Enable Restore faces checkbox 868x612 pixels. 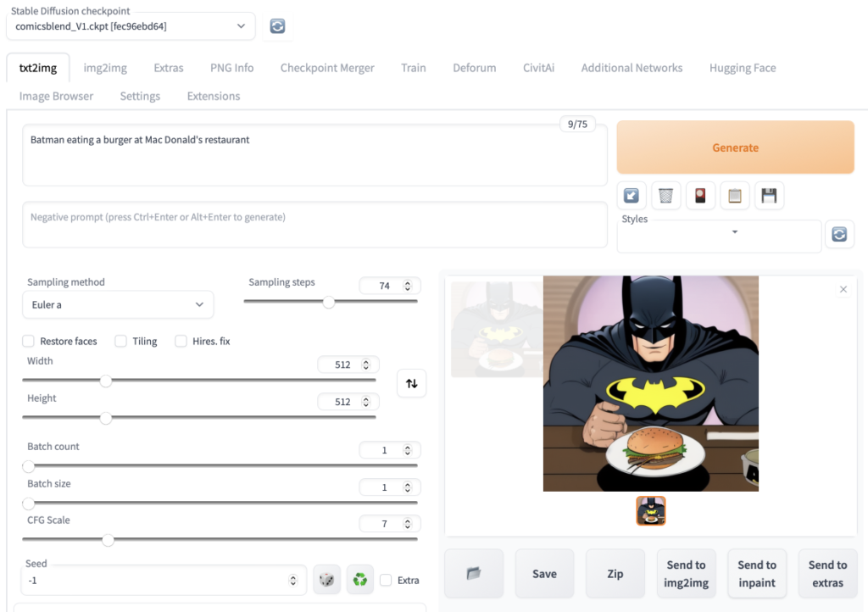click(28, 341)
